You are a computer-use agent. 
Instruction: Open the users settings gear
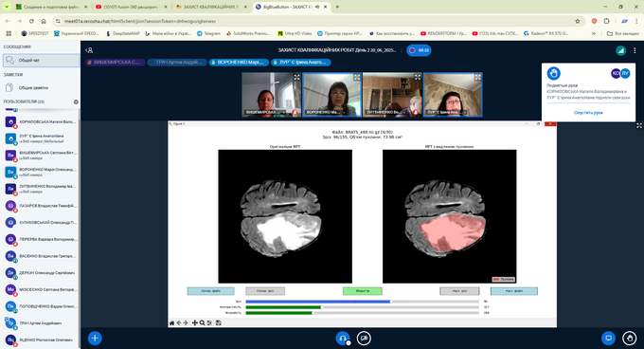(x=76, y=101)
